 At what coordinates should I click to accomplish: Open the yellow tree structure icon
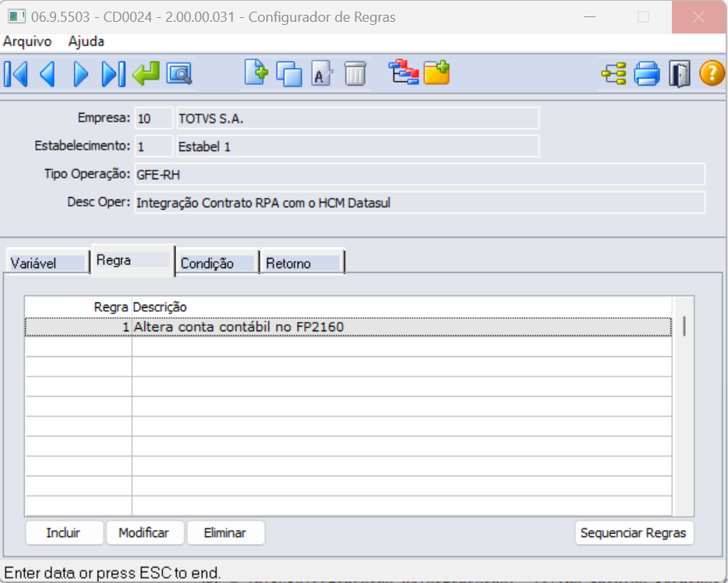(x=613, y=74)
